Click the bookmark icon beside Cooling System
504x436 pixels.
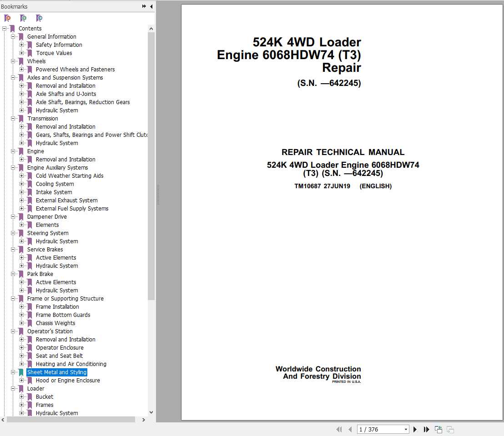[30, 184]
